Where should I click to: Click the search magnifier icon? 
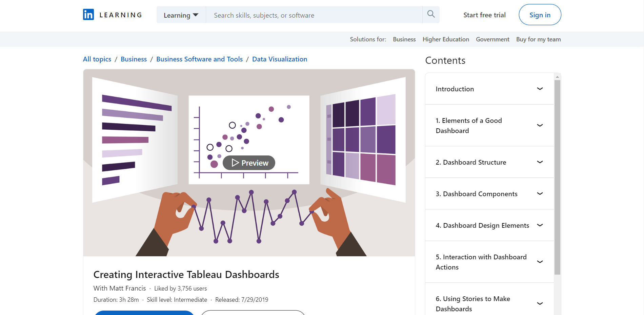431,14
